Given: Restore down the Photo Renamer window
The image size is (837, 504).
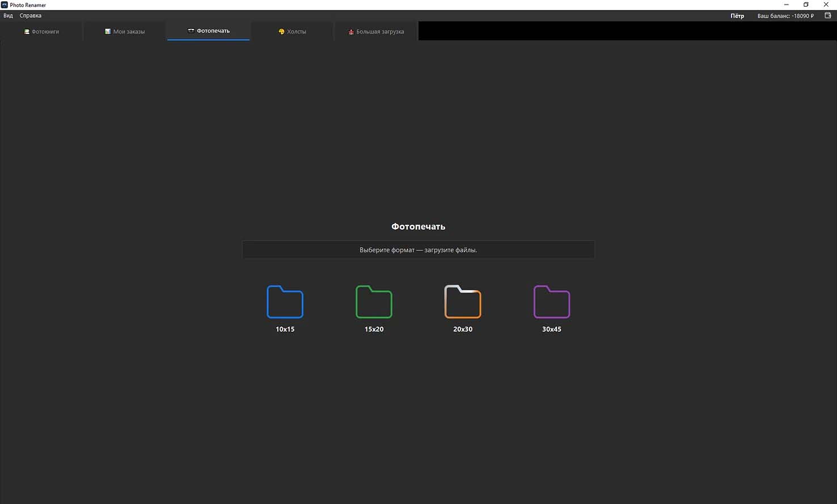Looking at the screenshot, I should click(806, 5).
